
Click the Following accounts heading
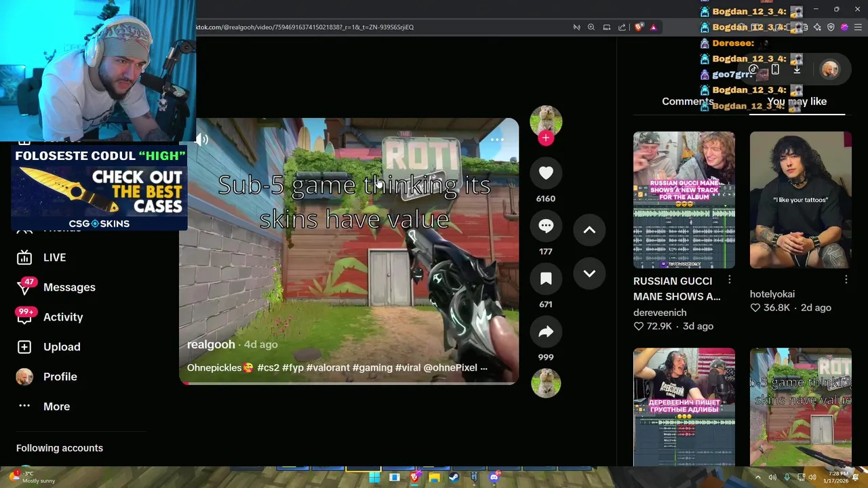click(60, 448)
